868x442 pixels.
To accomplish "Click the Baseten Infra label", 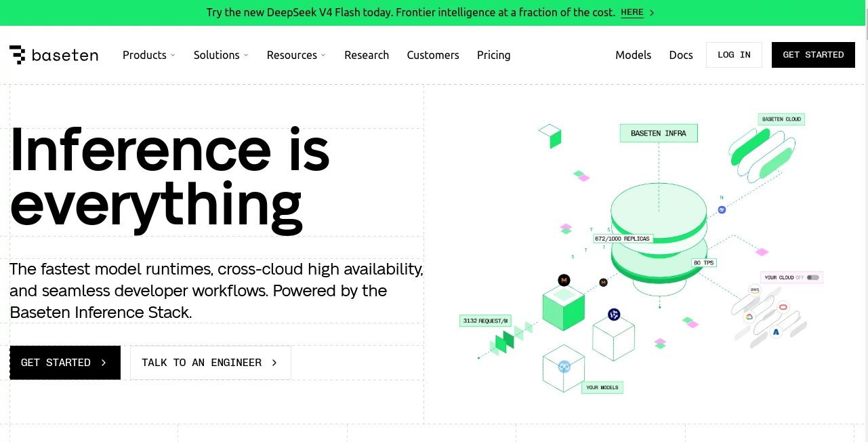I will (659, 134).
